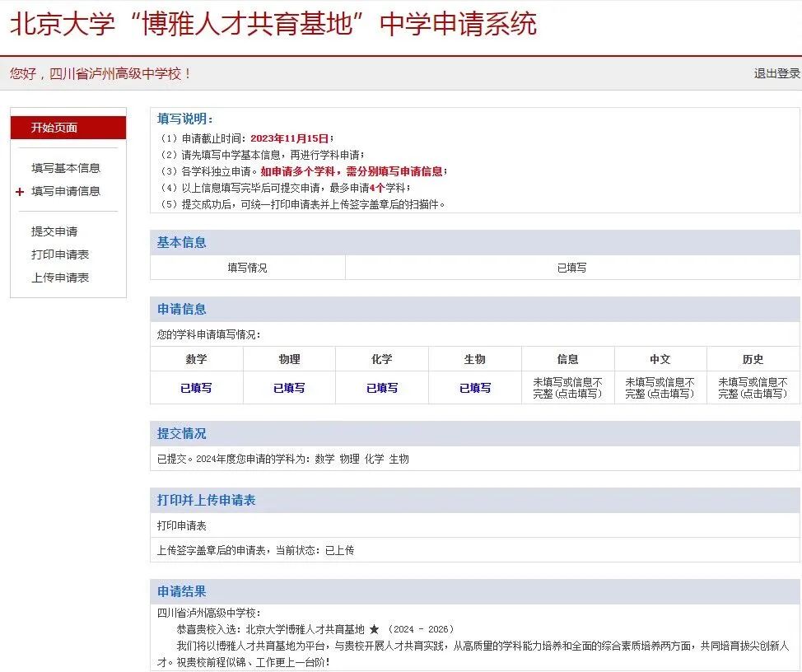The width and height of the screenshot is (802, 672).
Task: Open the 开始页面 sidebar item
Action: pyautogui.click(x=54, y=128)
